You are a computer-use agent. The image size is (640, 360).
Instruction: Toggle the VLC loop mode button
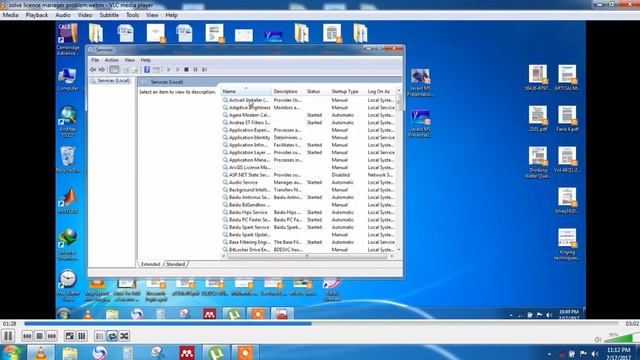click(112, 336)
